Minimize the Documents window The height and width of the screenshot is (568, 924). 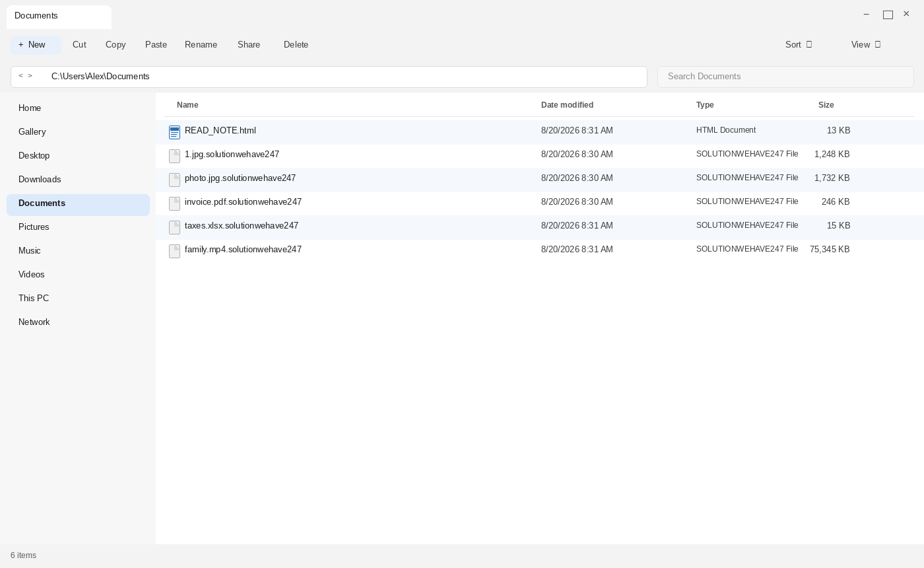pos(867,15)
